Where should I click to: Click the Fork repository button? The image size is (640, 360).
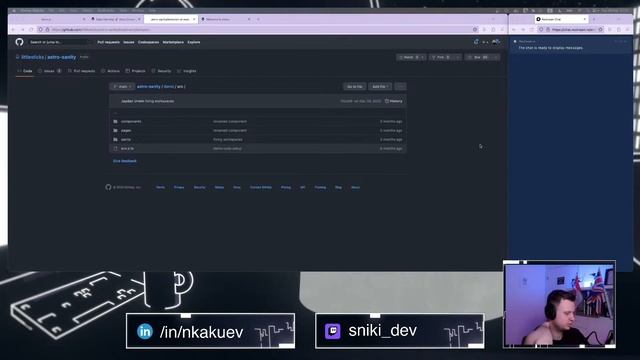[441, 57]
